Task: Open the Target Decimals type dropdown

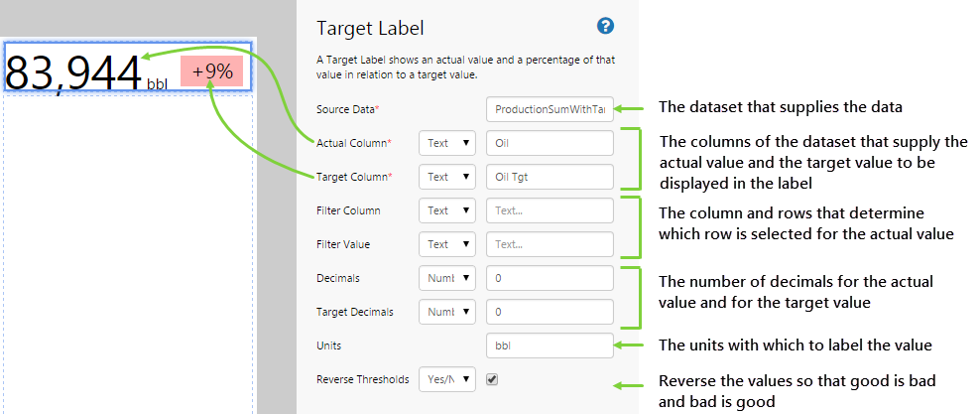Action: (447, 312)
